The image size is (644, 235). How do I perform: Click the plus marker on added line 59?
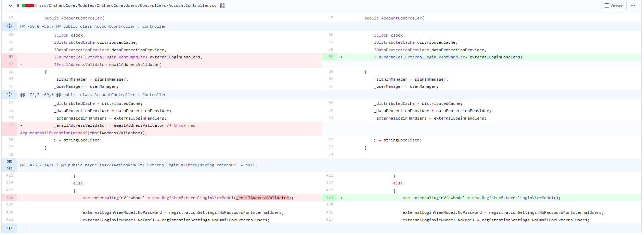click(341, 57)
